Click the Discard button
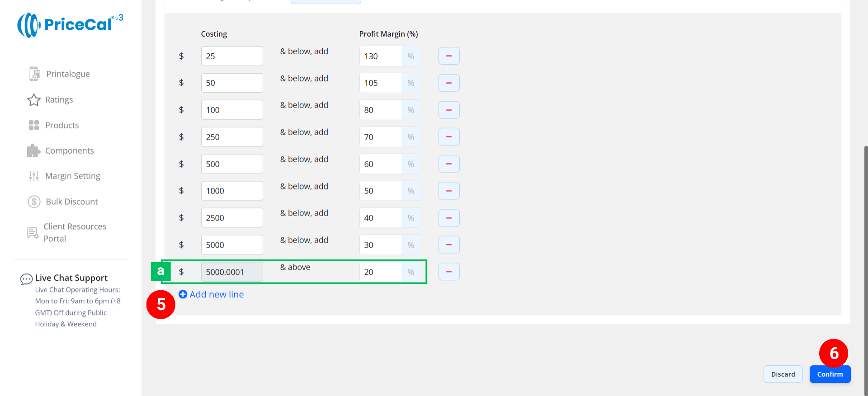 coord(783,374)
